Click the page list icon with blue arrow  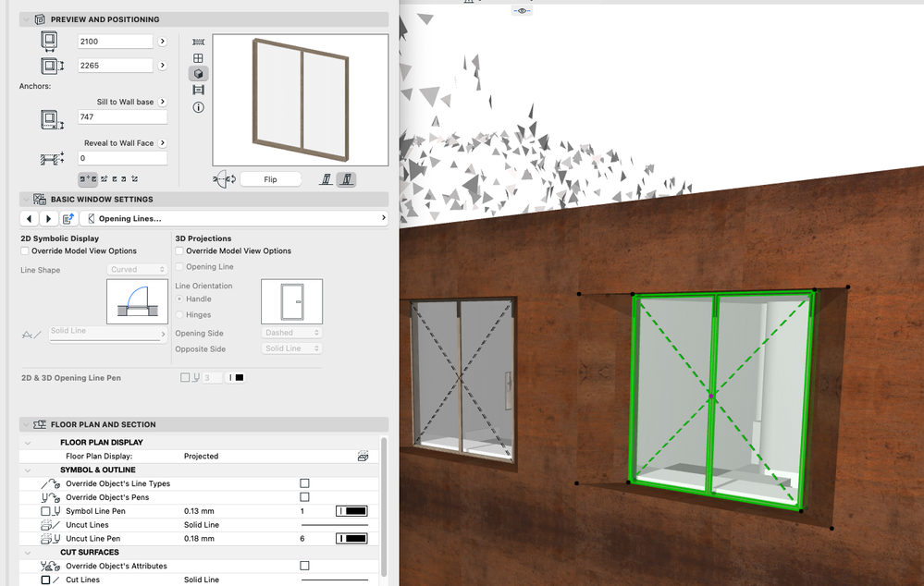[68, 218]
